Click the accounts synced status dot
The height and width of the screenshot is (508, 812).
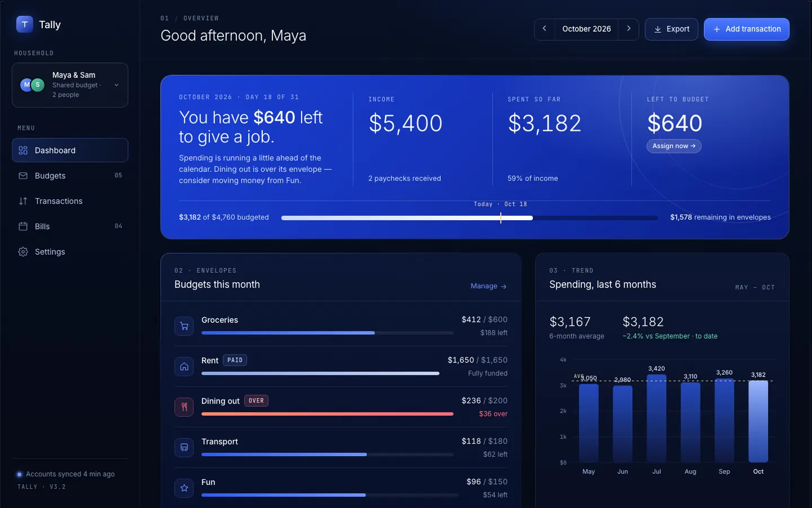point(19,474)
